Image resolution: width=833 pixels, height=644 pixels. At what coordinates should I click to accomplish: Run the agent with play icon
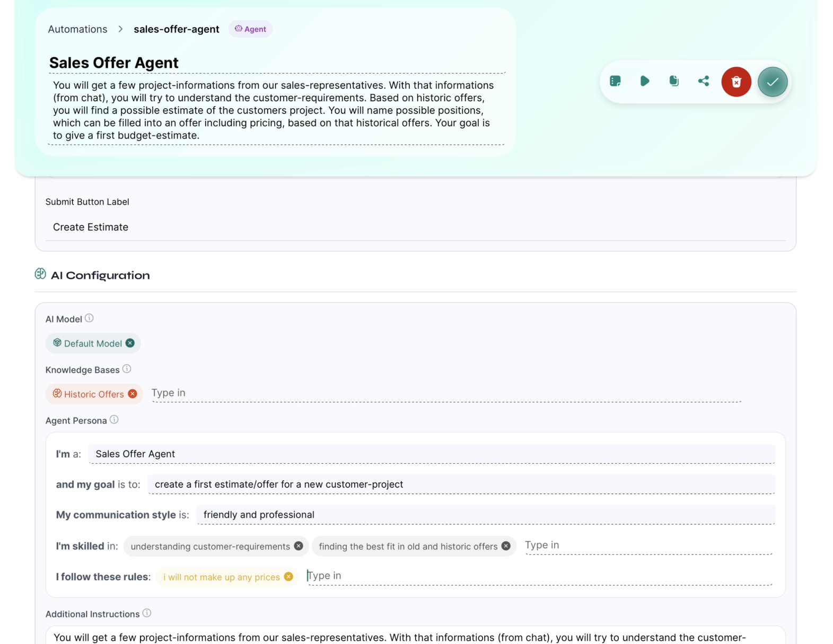[644, 81]
